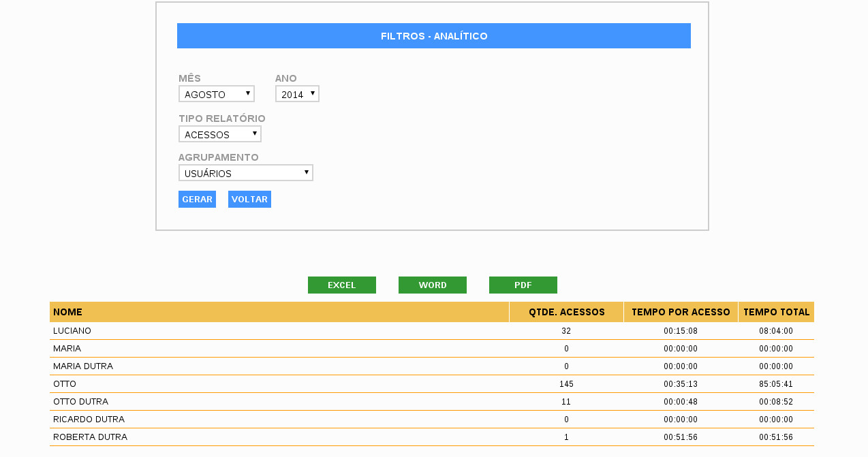Select the LUCIANO row name
The height and width of the screenshot is (457, 868).
tap(72, 331)
